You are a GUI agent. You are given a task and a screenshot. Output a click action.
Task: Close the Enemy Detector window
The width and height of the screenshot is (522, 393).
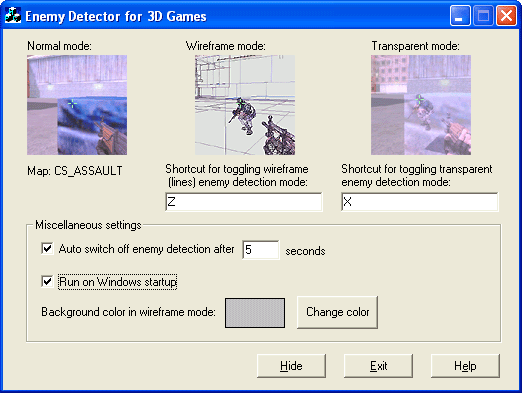tap(506, 16)
